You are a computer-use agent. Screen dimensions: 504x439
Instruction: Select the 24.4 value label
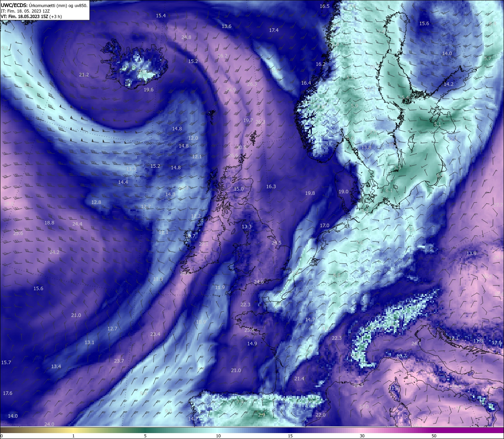pyautogui.click(x=77, y=224)
